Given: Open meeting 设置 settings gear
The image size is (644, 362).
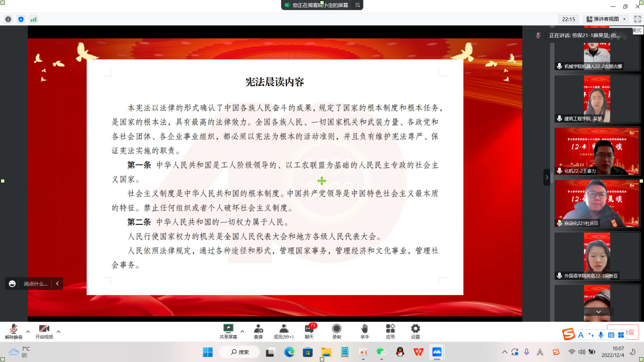Looking at the screenshot, I should point(415,330).
